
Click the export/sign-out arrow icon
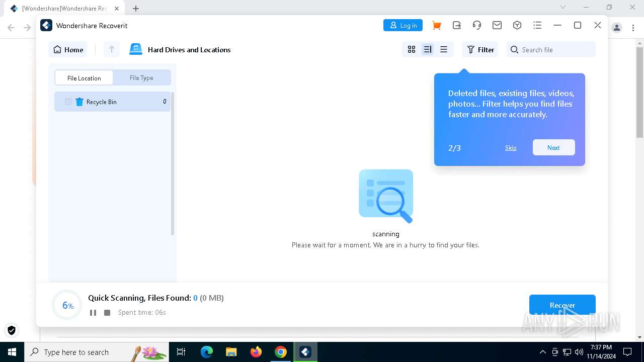coord(457,25)
